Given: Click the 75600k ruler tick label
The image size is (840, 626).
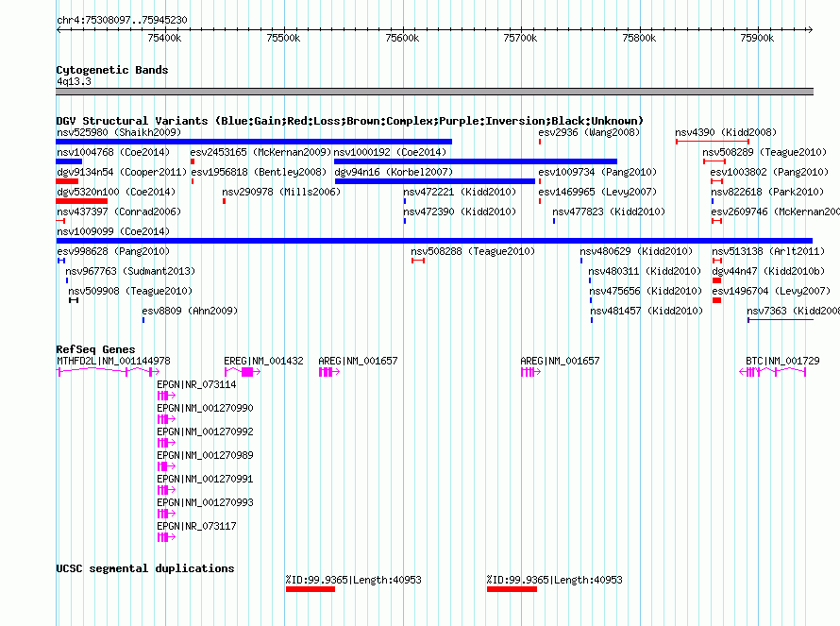Looking at the screenshot, I should click(x=402, y=38).
